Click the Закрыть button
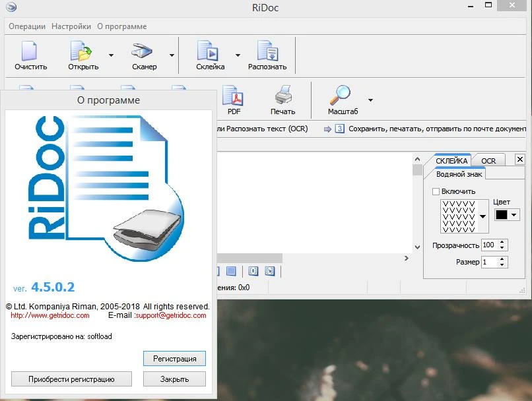The height and width of the screenshot is (401, 532). pyautogui.click(x=174, y=379)
